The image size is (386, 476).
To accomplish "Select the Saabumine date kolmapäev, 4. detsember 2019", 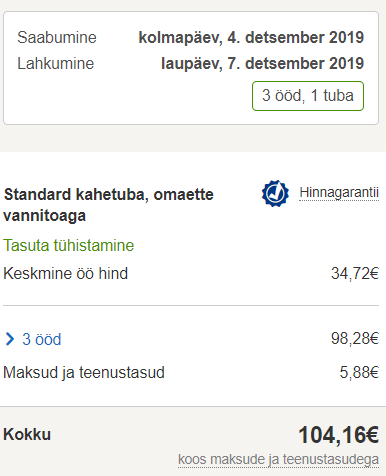I will pyautogui.click(x=251, y=37).
